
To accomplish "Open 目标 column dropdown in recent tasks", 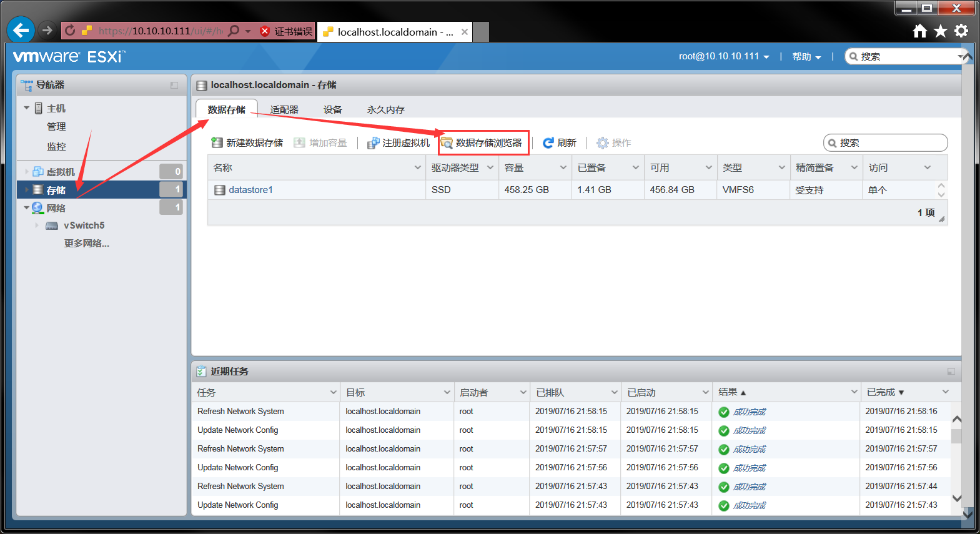I will click(447, 392).
